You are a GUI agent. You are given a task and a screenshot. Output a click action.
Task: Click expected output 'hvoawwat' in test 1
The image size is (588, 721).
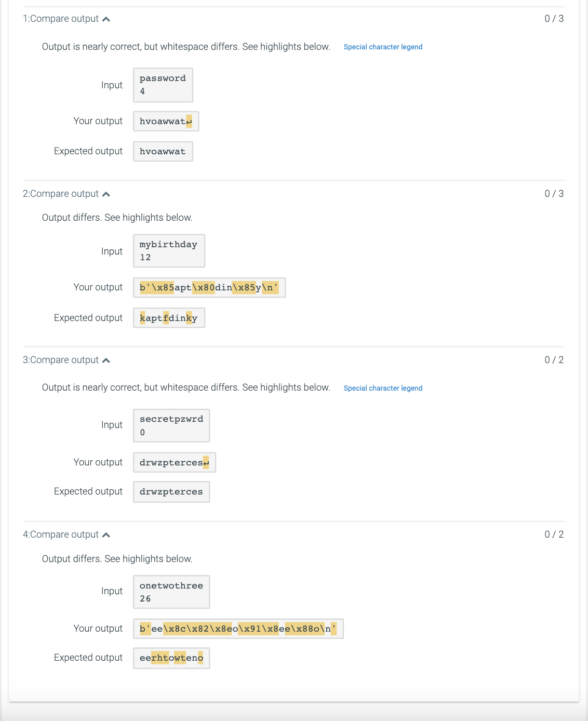[163, 151]
